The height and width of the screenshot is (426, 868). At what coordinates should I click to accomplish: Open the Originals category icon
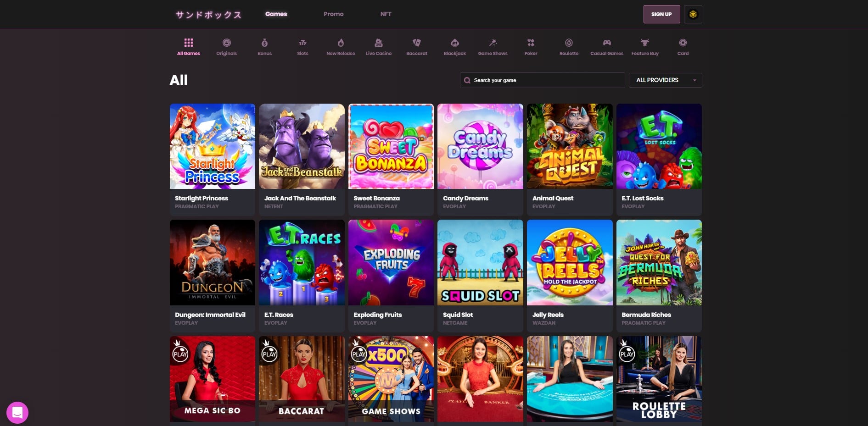227,43
